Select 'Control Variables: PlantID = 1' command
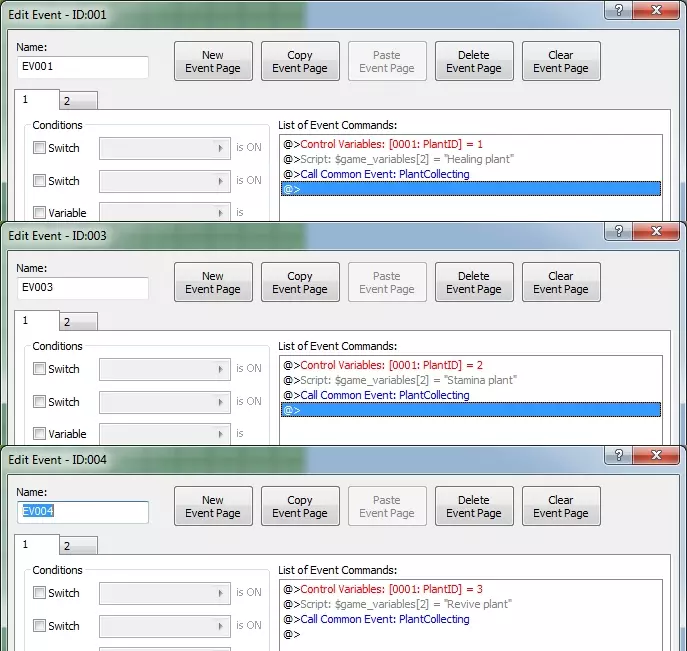 tap(471, 144)
